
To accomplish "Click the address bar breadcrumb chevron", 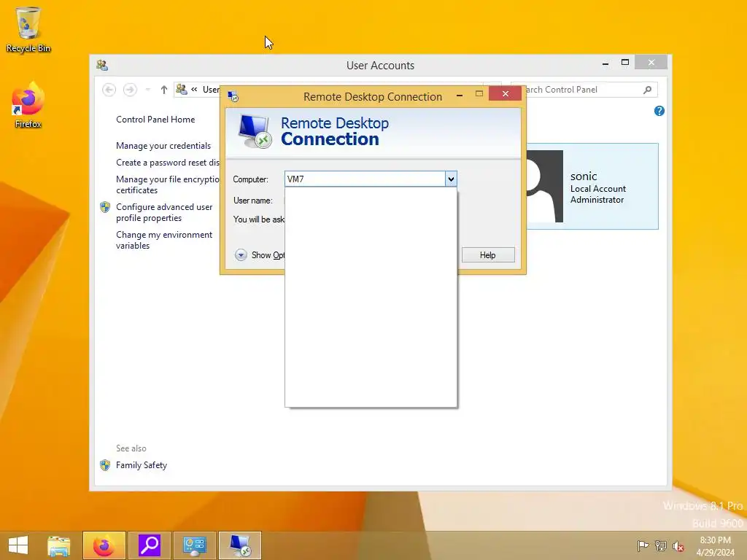I will click(194, 89).
